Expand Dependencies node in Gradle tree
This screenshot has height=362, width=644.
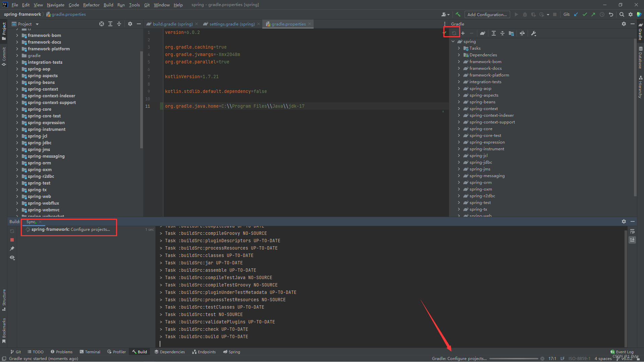459,55
